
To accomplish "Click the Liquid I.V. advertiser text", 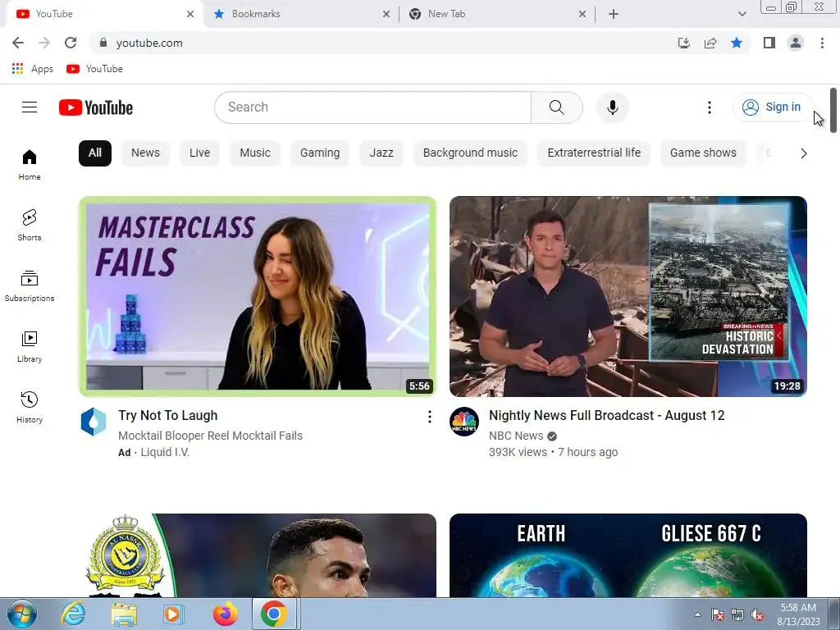I will pos(165,453).
